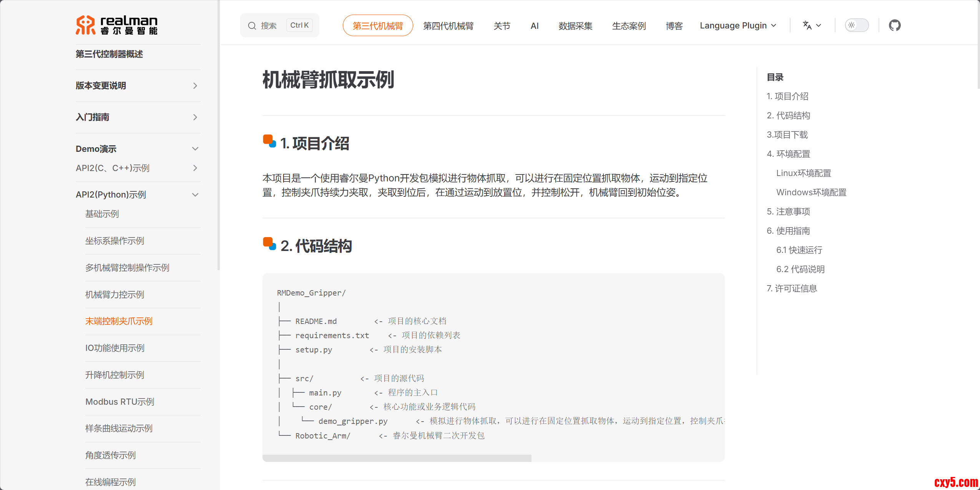
Task: Open the 数据采集 nav item
Action: point(575,26)
